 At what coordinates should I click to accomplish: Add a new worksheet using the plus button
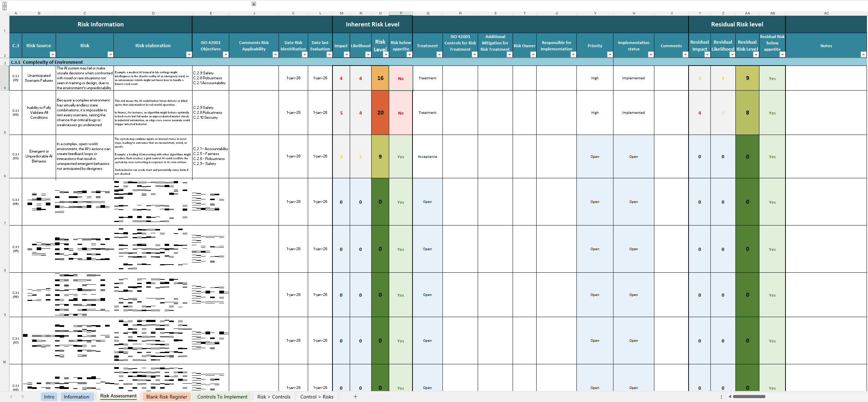(356, 397)
